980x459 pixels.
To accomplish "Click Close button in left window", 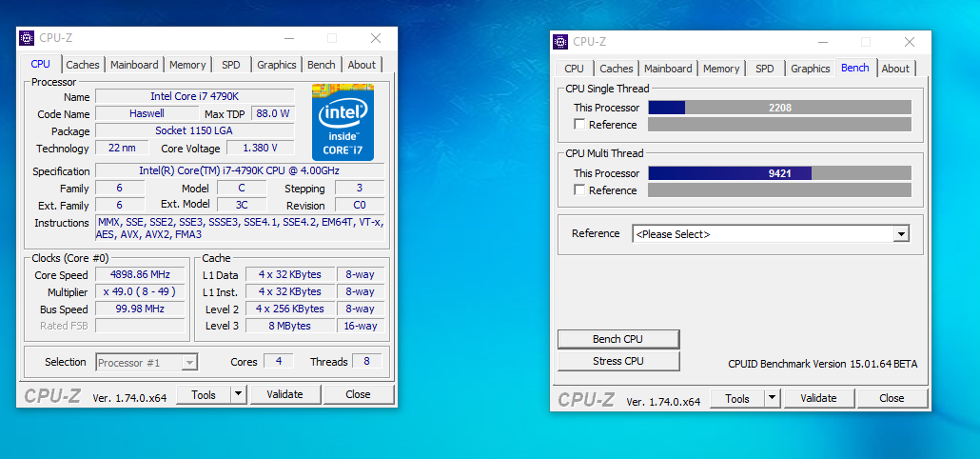I will 358,394.
